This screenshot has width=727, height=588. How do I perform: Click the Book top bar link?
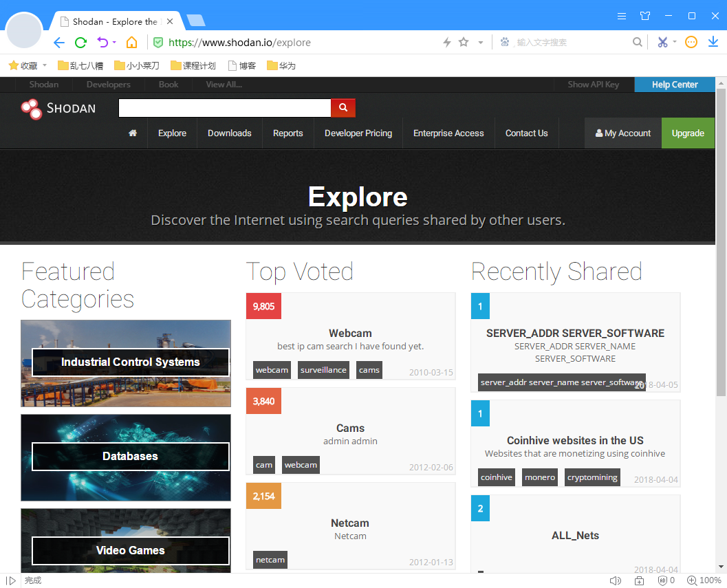(169, 85)
